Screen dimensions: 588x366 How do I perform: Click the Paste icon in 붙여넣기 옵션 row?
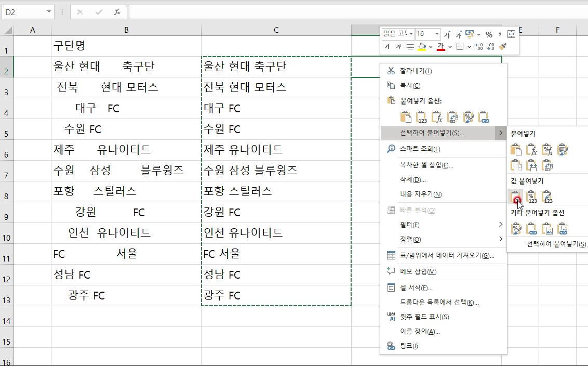[x=405, y=117]
